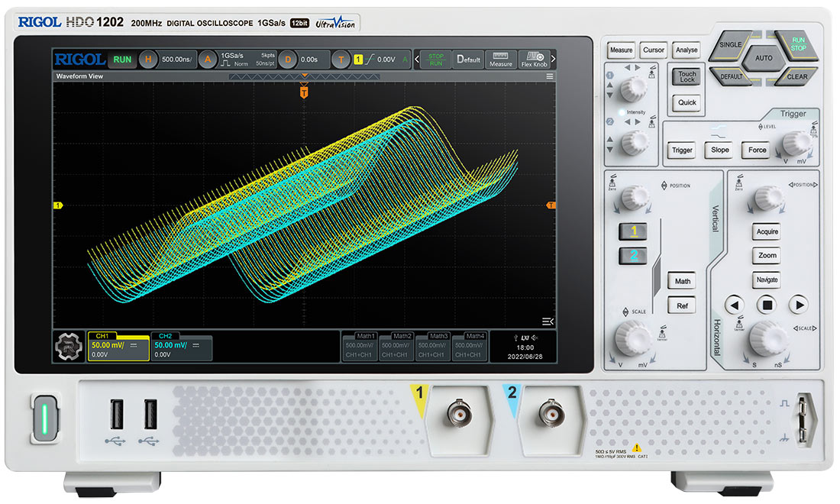Collapse the toolbar with left chevron

pyautogui.click(x=417, y=60)
